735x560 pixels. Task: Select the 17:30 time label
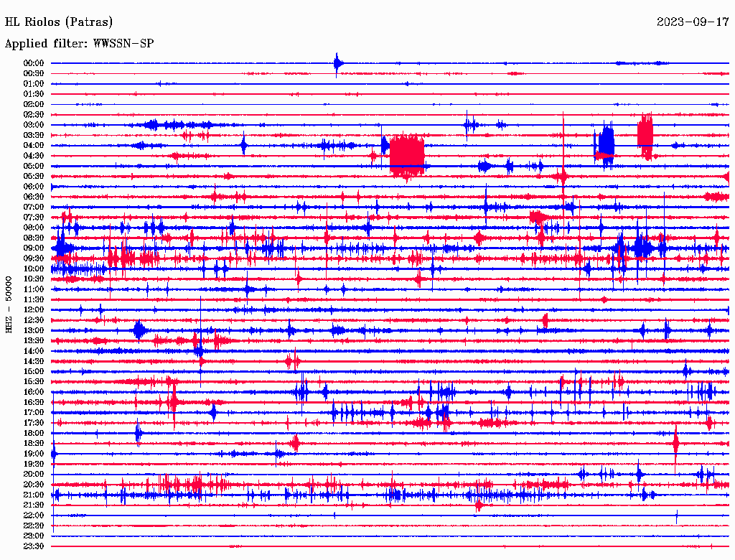34,423
